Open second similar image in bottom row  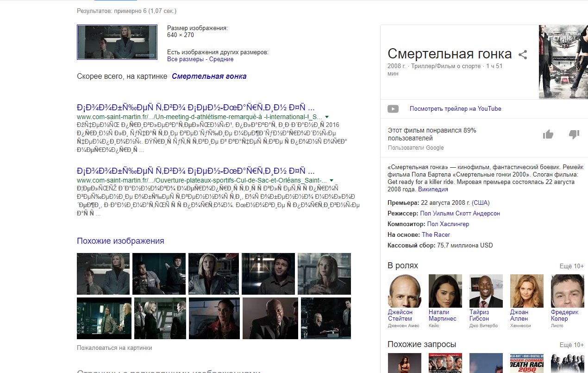(160, 318)
